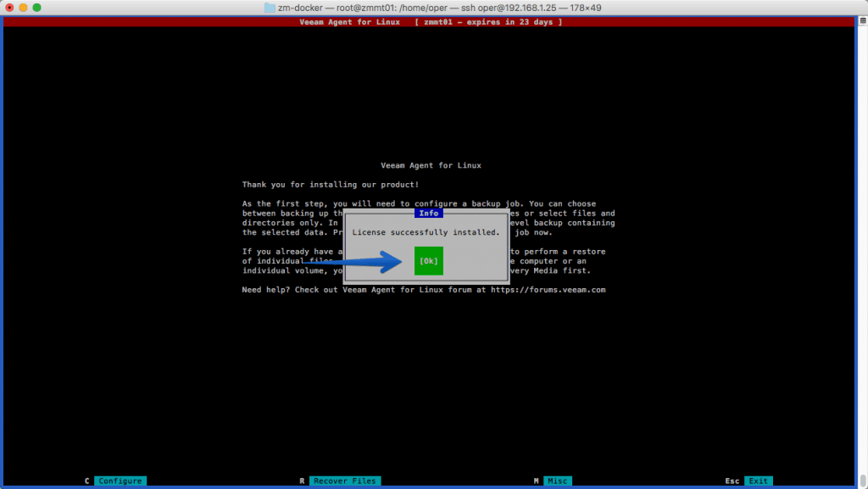
Task: Click the 'expires in 23 days' status text
Action: [509, 22]
